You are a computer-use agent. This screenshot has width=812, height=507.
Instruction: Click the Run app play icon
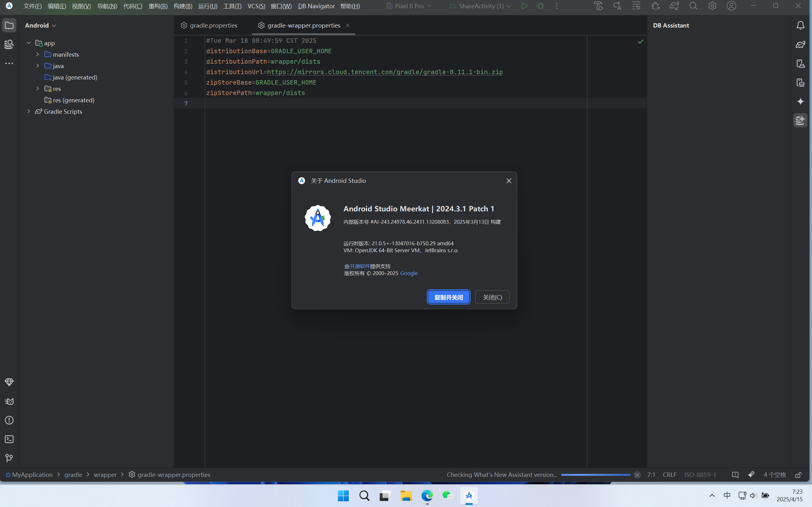(524, 6)
